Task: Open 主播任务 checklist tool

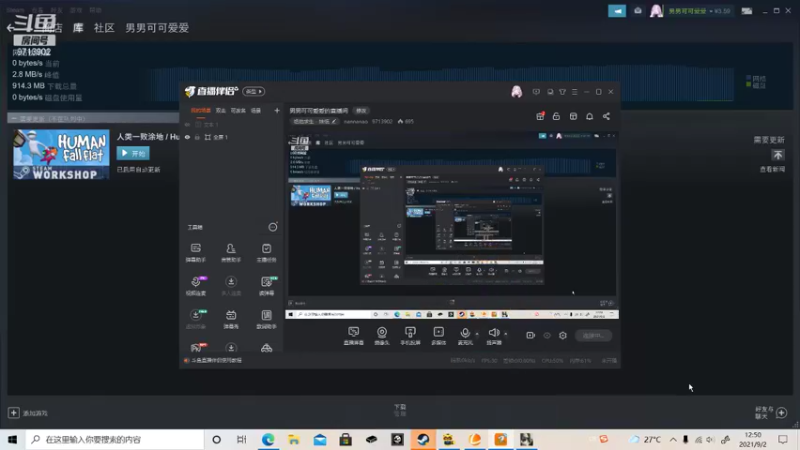Action: point(266,253)
